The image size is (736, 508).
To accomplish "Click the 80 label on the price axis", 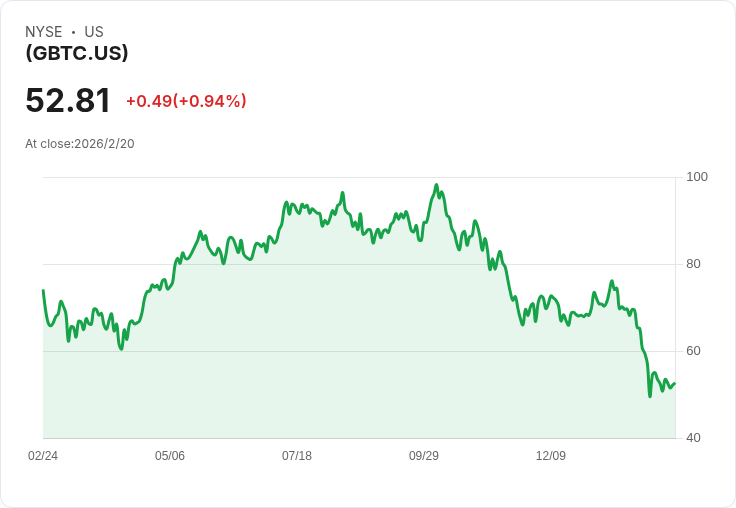I will (693, 264).
